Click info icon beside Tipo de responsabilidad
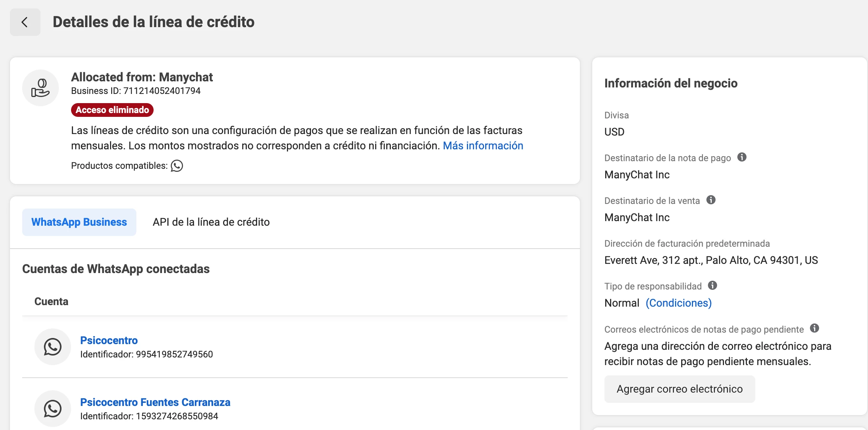 (x=713, y=285)
